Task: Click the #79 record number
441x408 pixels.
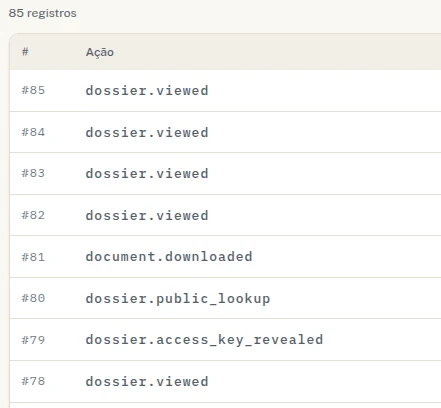Action: (33, 340)
